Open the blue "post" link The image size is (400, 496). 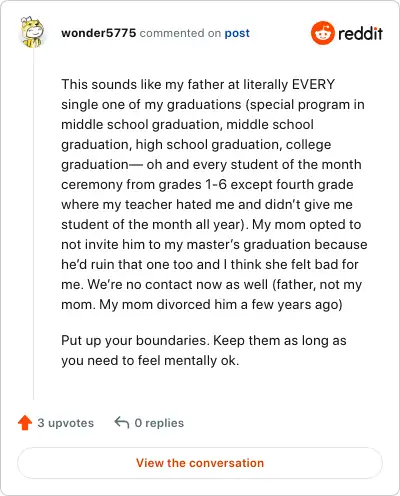click(237, 33)
